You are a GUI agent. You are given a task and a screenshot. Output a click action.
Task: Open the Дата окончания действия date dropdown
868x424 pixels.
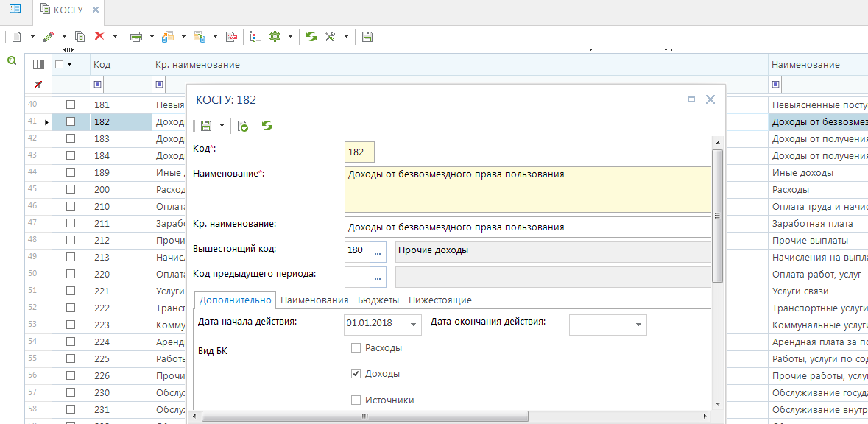pos(639,325)
